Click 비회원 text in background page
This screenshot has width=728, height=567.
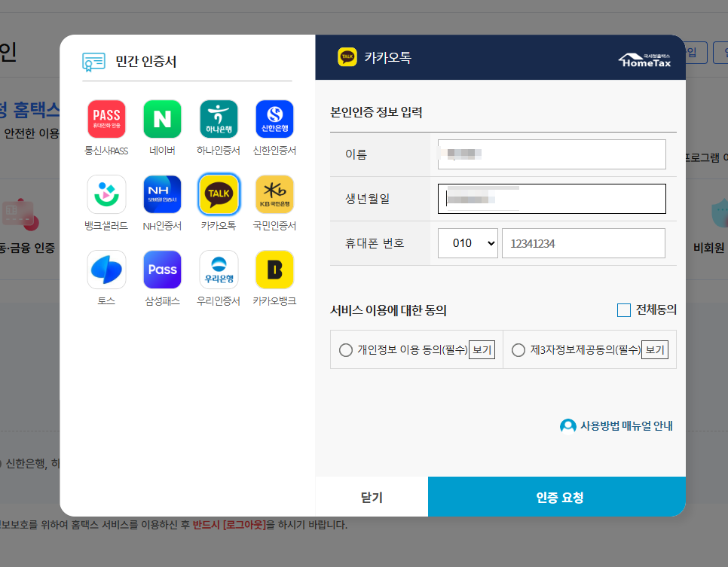pos(708,248)
